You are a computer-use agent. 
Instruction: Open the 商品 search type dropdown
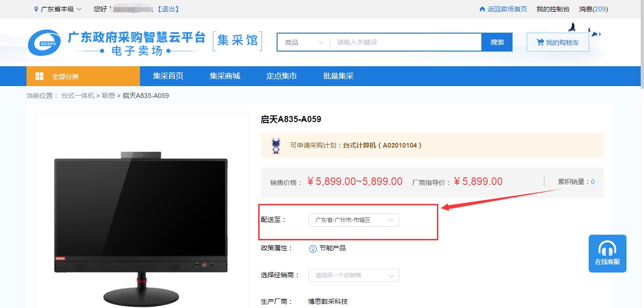[304, 42]
